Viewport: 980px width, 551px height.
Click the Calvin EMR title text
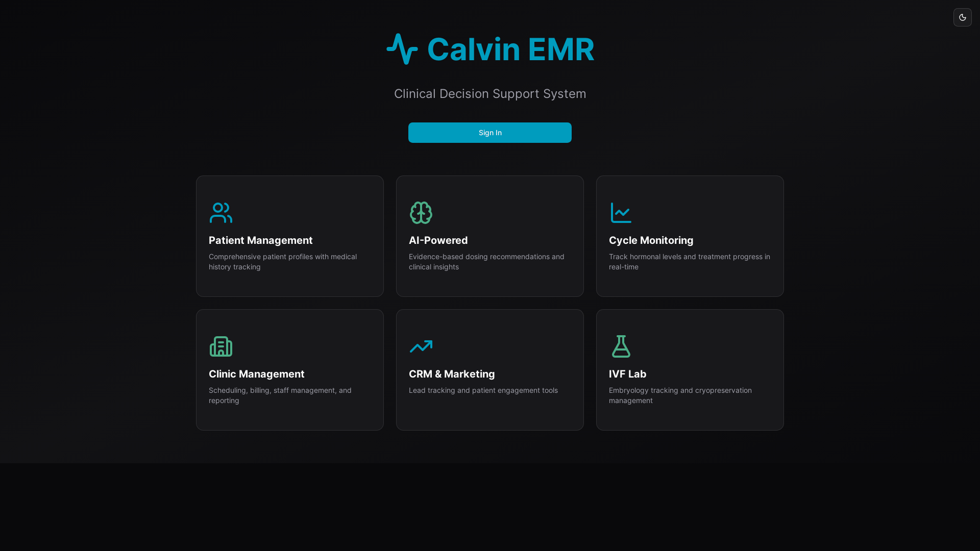(x=510, y=49)
